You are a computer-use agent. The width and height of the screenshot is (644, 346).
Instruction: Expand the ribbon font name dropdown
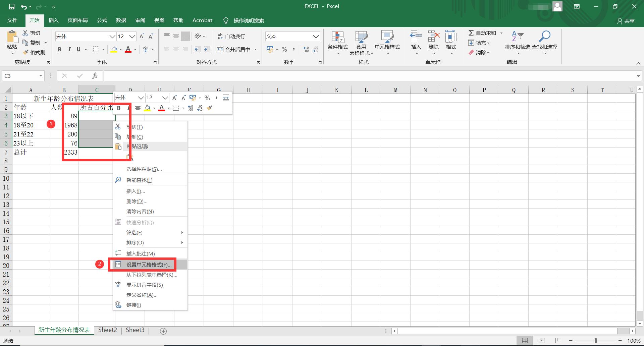(x=112, y=36)
